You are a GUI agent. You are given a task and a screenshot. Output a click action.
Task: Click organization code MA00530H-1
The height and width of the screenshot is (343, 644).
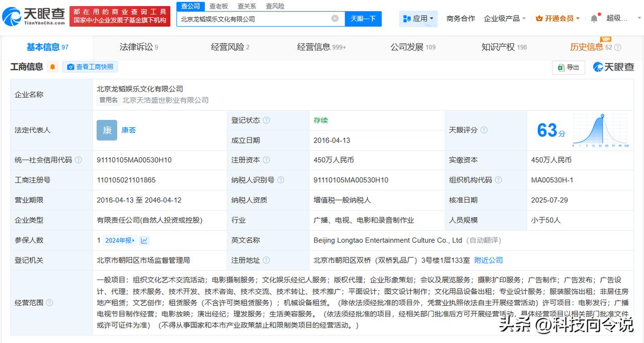coord(552,180)
